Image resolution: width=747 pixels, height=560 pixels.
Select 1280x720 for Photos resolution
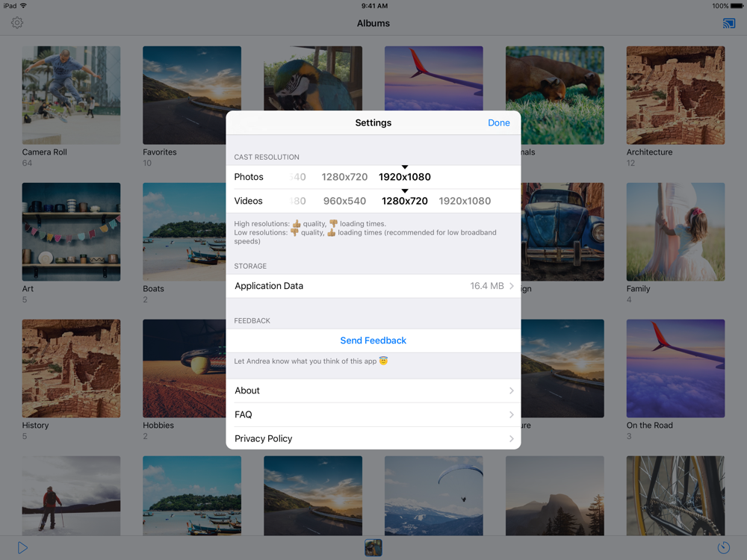pos(344,177)
